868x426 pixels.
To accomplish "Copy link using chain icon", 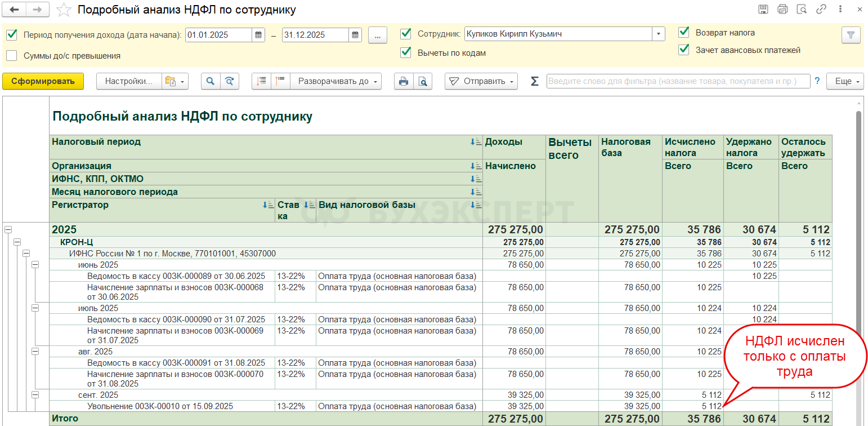I will [821, 10].
